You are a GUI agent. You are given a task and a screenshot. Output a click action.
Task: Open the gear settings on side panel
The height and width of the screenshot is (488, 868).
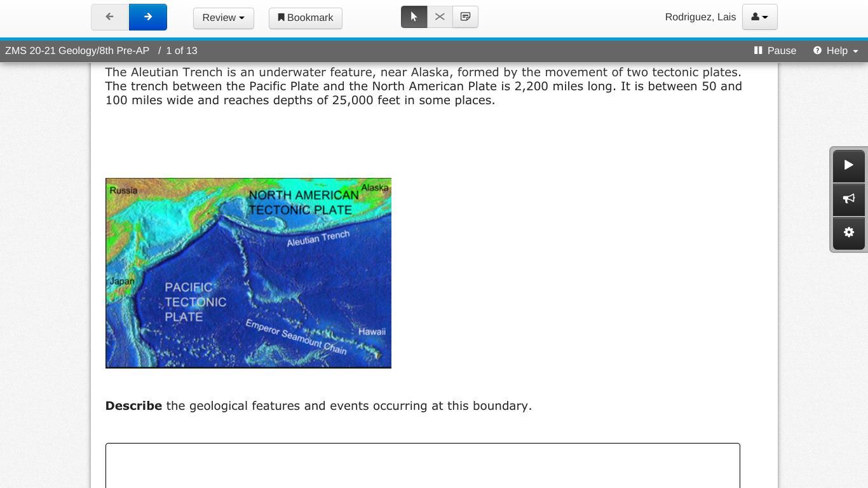[x=849, y=233]
